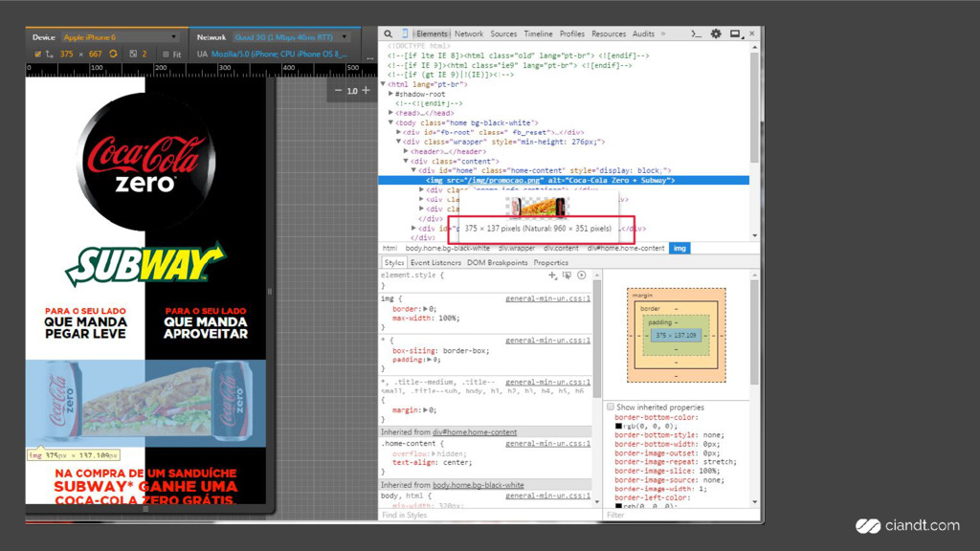Open the Sources tab

pos(503,33)
